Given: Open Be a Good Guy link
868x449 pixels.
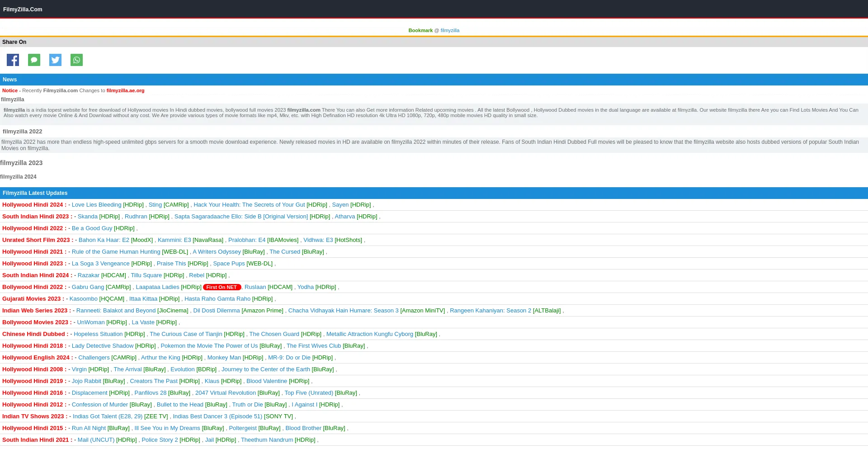Looking at the screenshot, I should 92,228.
